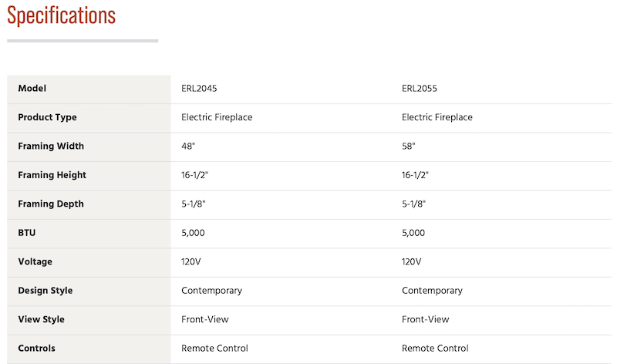This screenshot has height=364, width=617.
Task: Select the Model row label
Action: point(32,88)
